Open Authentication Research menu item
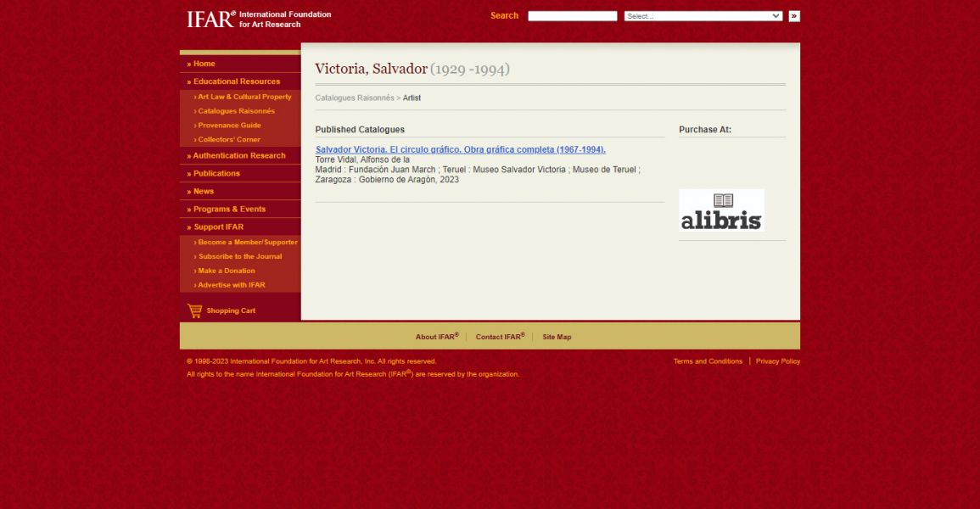Viewport: 980px width, 509px height. pos(238,155)
